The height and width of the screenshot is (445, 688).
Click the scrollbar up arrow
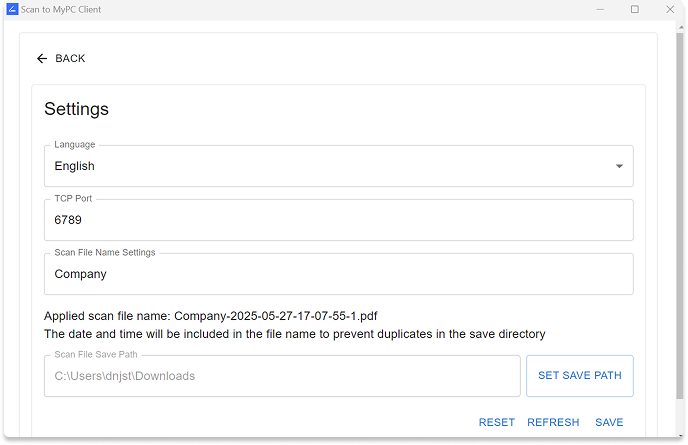(x=681, y=27)
